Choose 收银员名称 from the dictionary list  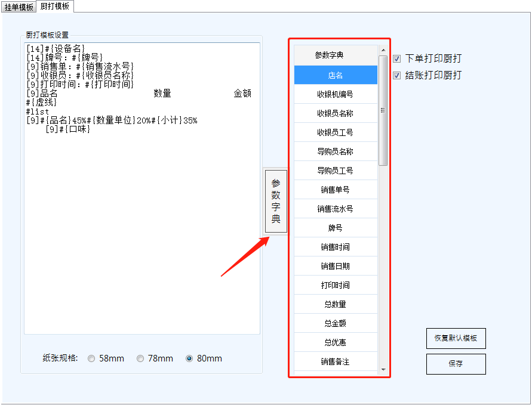[x=336, y=113]
